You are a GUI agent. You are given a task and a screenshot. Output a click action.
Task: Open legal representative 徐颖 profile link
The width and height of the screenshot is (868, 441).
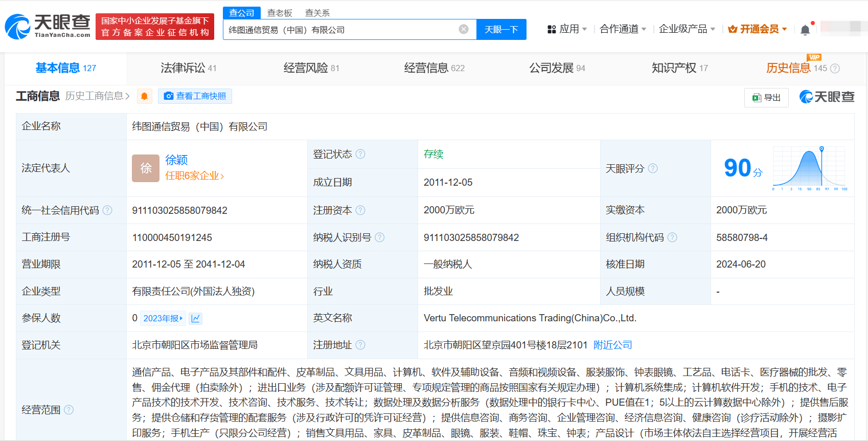pos(176,160)
